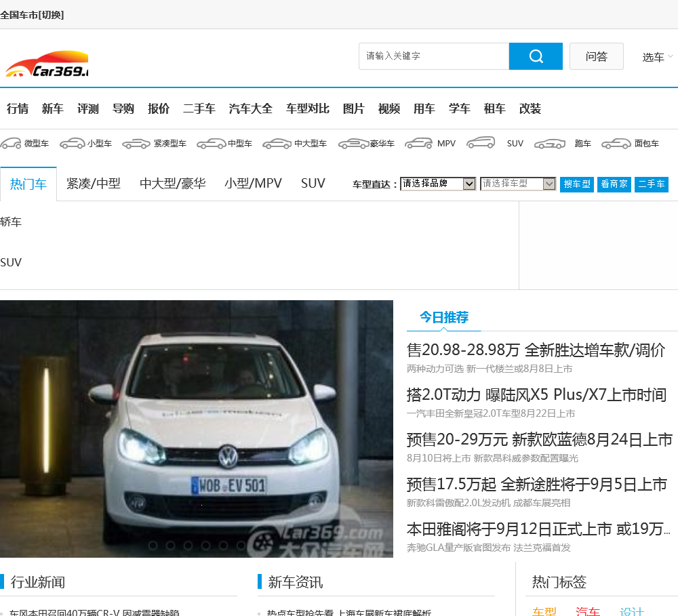678x616 pixels.
Task: Open the 请选择品牌 brand dropdown
Action: pos(437,184)
